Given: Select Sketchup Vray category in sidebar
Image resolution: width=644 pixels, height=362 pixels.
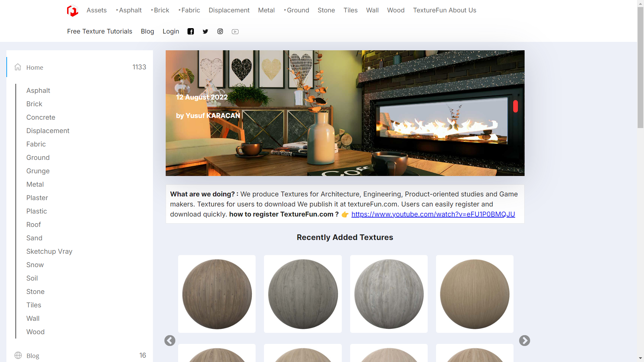Looking at the screenshot, I should (x=49, y=251).
